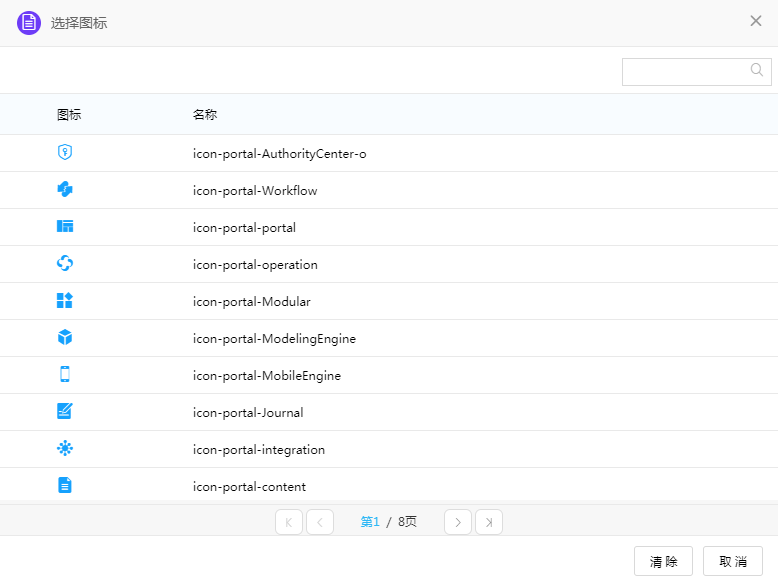Jump to the last page
Screen dimensions: 778x581
pos(489,522)
